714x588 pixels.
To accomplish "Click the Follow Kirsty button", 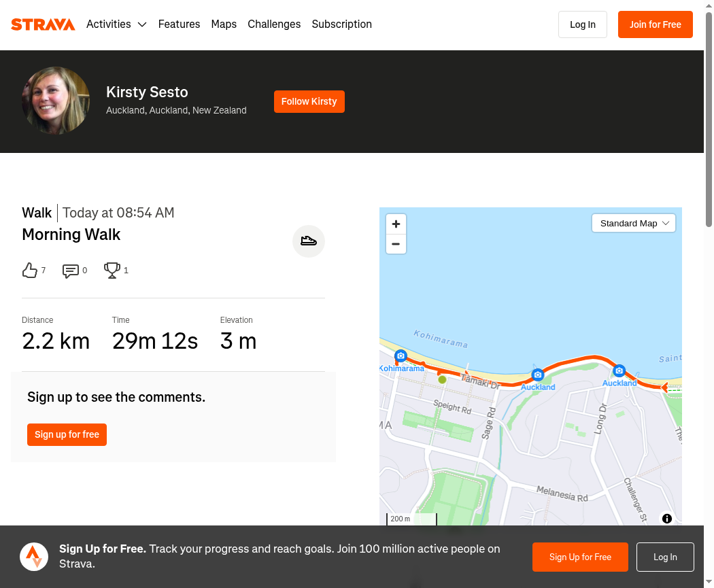I will coord(309,101).
